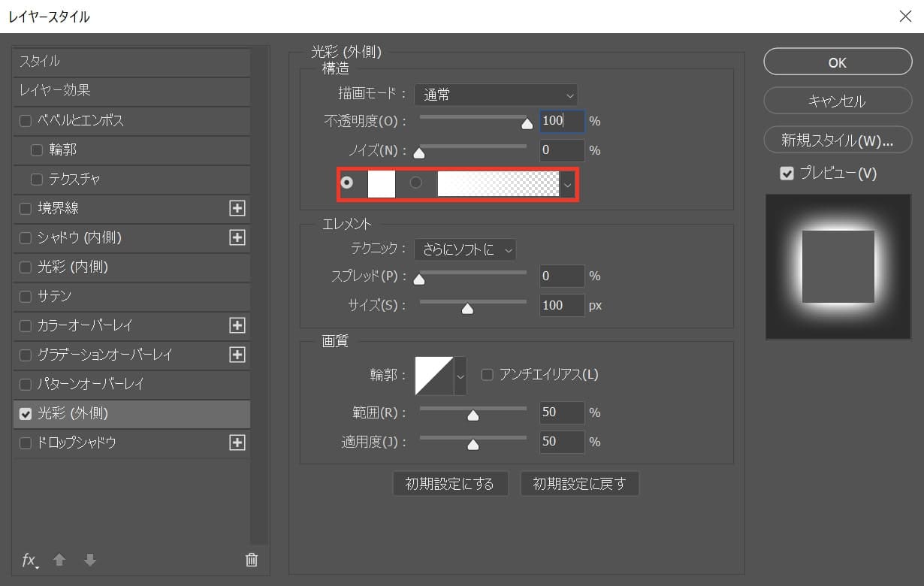Click the スプレッド value field
The width and height of the screenshot is (924, 586).
562,276
